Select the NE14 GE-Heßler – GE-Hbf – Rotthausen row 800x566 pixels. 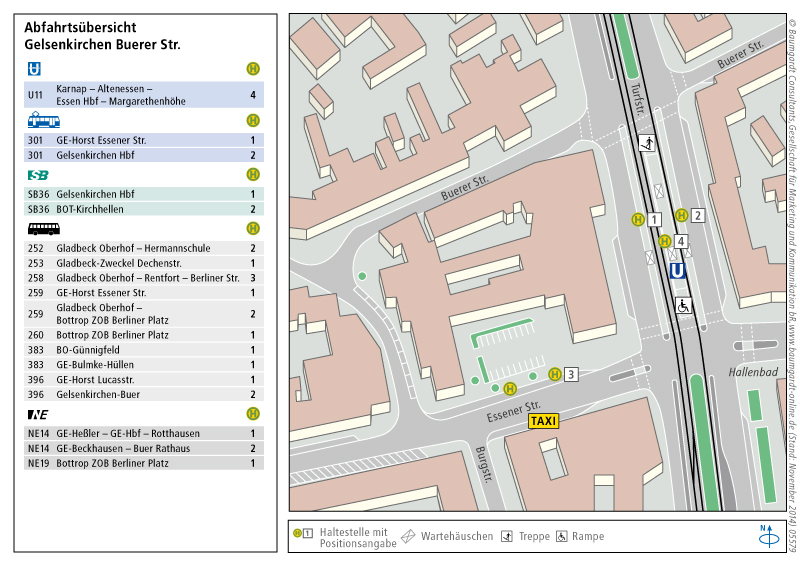144,433
